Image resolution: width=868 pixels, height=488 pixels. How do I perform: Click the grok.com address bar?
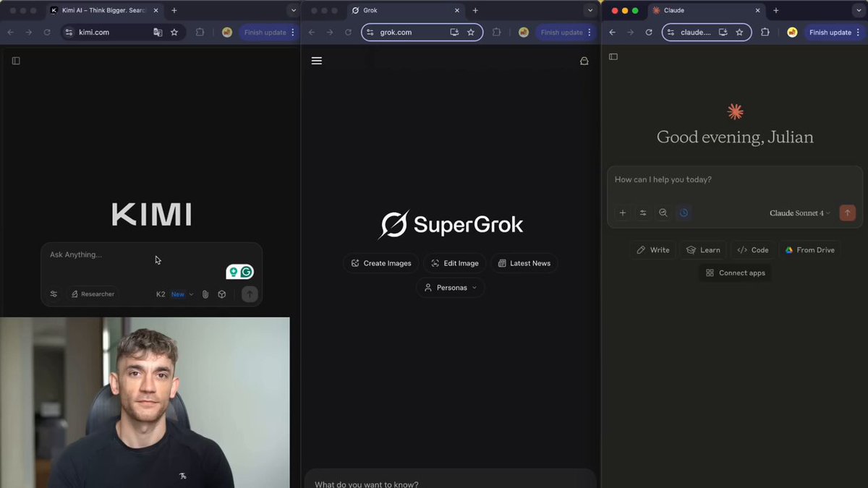pos(422,33)
